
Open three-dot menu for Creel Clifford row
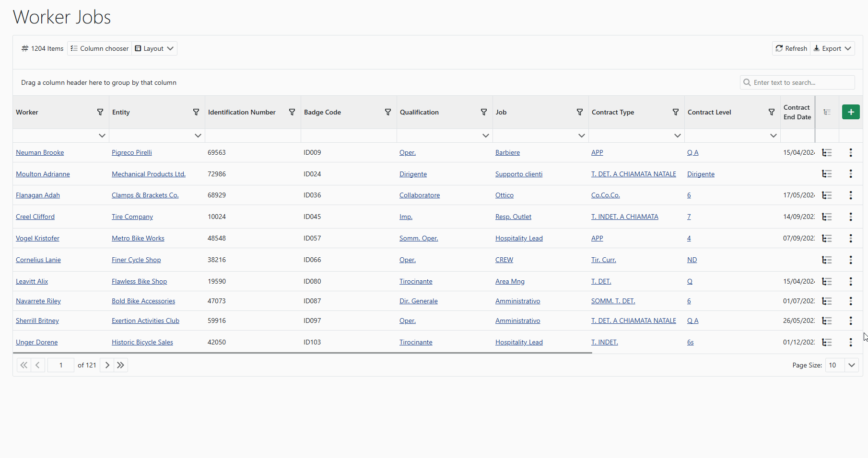click(851, 217)
